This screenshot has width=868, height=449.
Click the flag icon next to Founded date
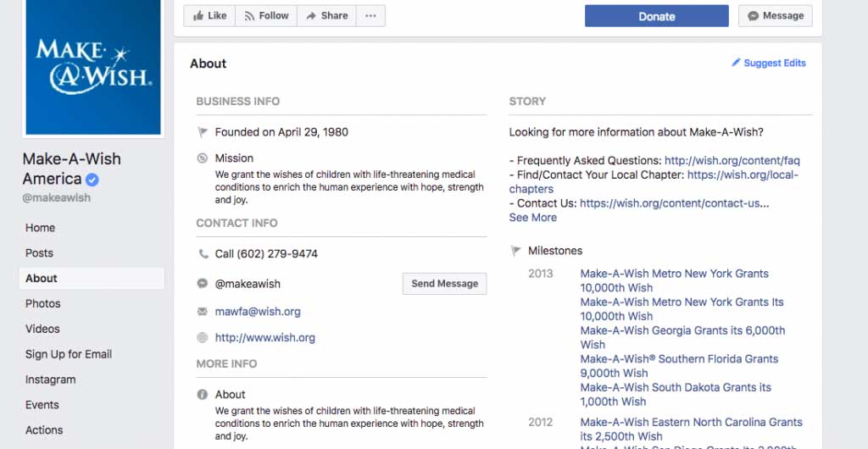203,132
